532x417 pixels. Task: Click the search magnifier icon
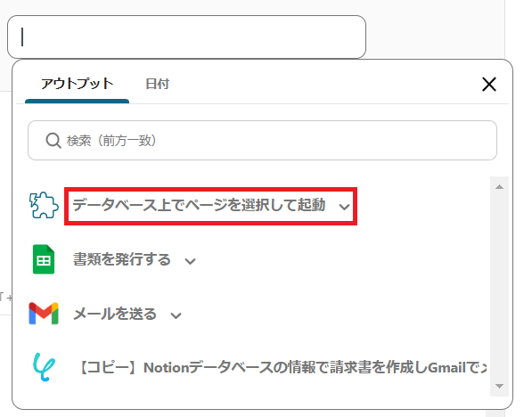pos(53,141)
